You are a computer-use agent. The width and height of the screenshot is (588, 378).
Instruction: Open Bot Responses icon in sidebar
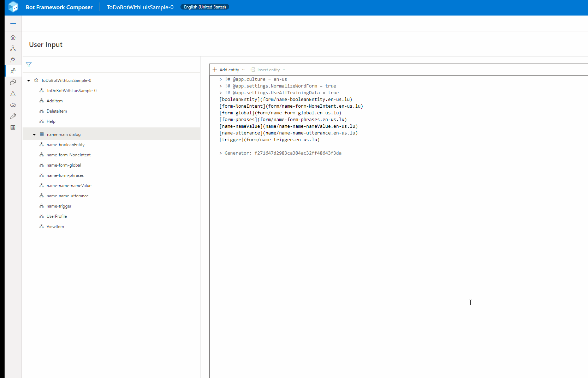[x=13, y=60]
